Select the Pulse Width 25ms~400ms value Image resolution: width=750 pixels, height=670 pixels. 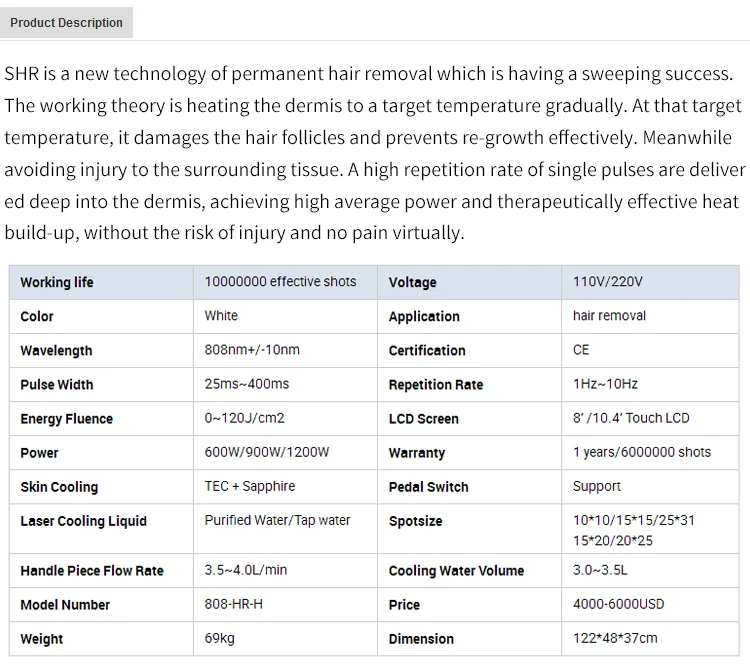click(247, 384)
